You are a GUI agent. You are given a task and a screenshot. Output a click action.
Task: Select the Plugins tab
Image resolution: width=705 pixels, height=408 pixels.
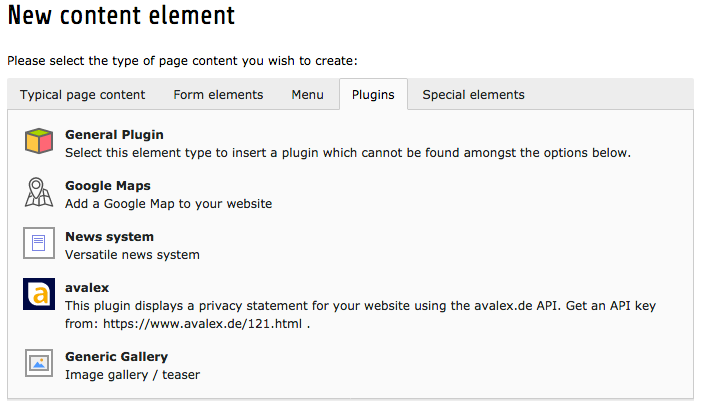point(373,95)
